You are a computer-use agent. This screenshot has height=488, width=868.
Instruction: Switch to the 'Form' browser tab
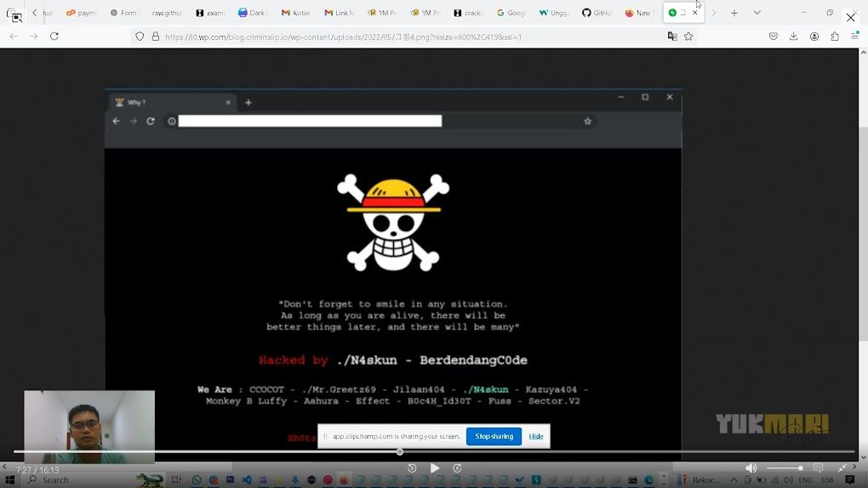point(124,13)
